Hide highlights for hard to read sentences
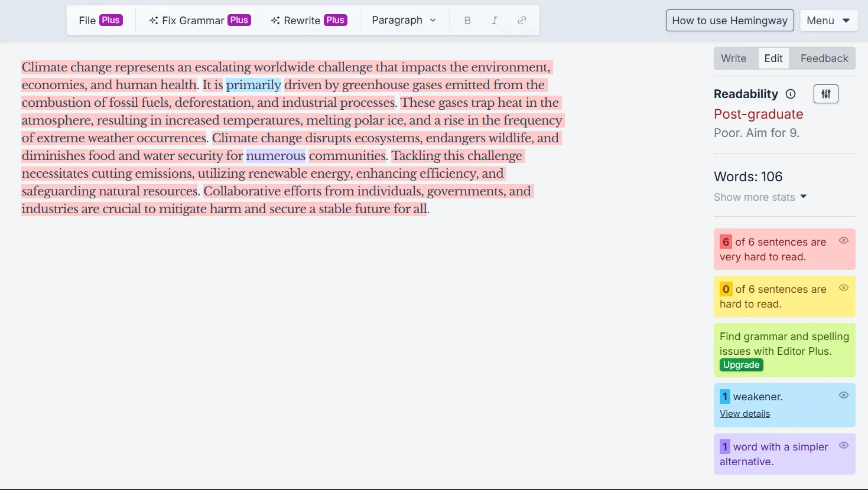 tap(844, 288)
